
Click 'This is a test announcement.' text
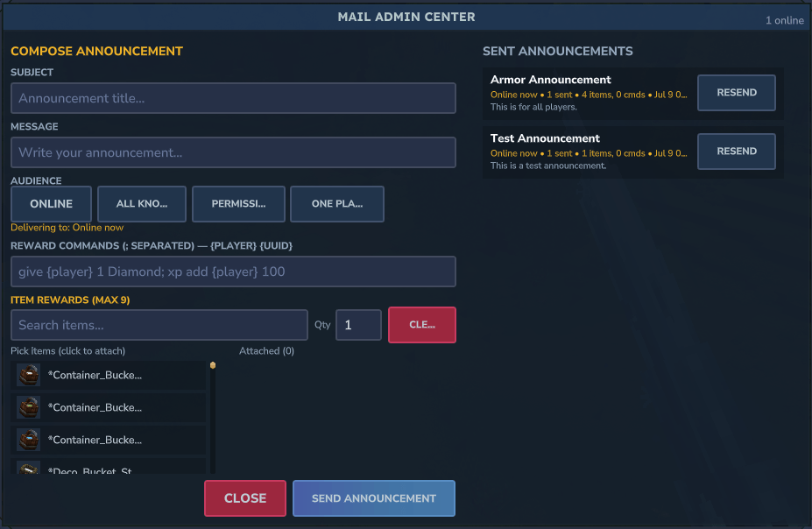[547, 166]
